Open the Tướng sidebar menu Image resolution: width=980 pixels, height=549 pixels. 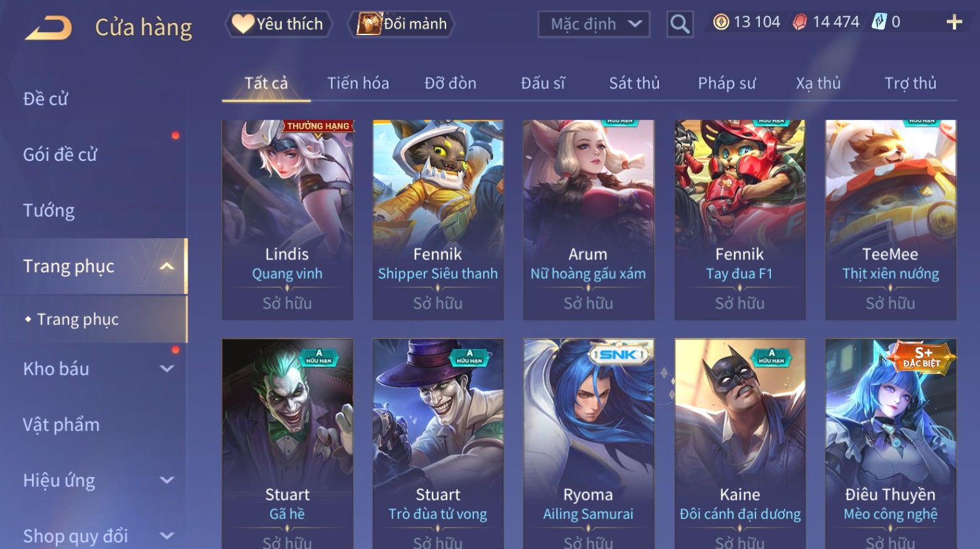pyautogui.click(x=49, y=210)
